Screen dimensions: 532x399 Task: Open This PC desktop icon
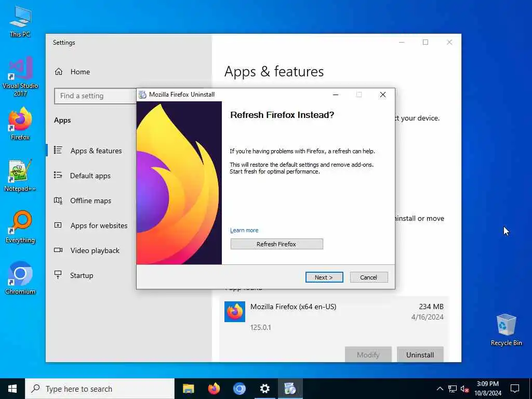[x=20, y=21]
